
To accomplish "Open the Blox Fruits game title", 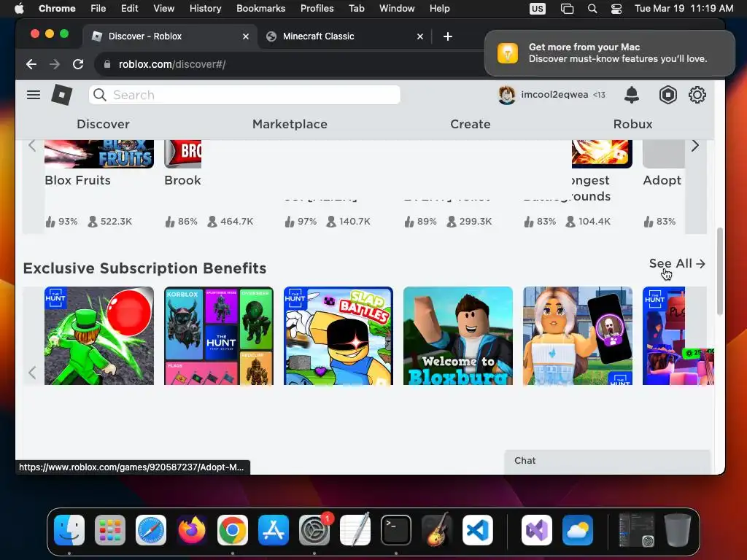I will (77, 181).
